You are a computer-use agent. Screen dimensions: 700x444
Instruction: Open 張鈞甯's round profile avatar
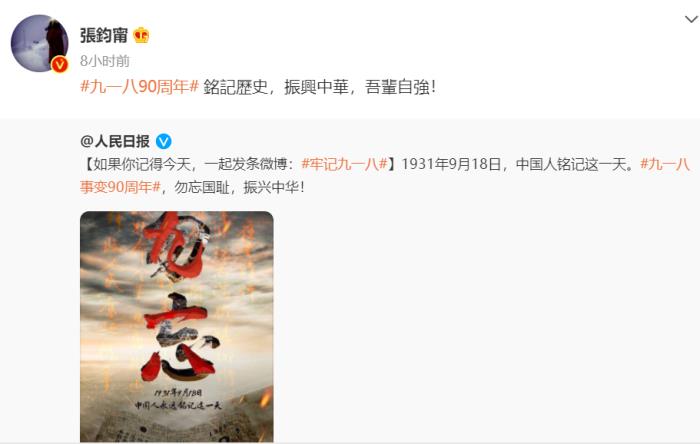coord(39,43)
